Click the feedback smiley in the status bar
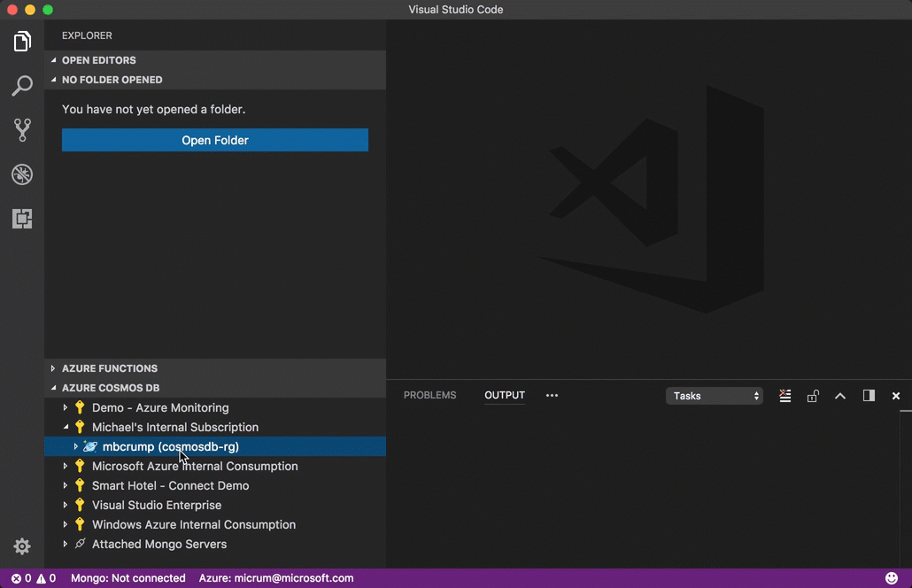 (x=891, y=577)
